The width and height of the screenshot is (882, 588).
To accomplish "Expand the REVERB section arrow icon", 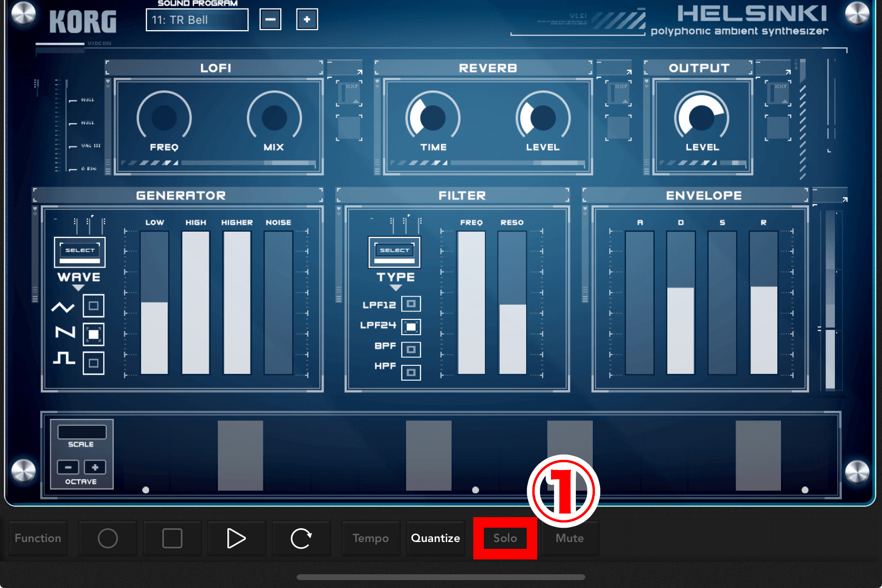I will [629, 72].
